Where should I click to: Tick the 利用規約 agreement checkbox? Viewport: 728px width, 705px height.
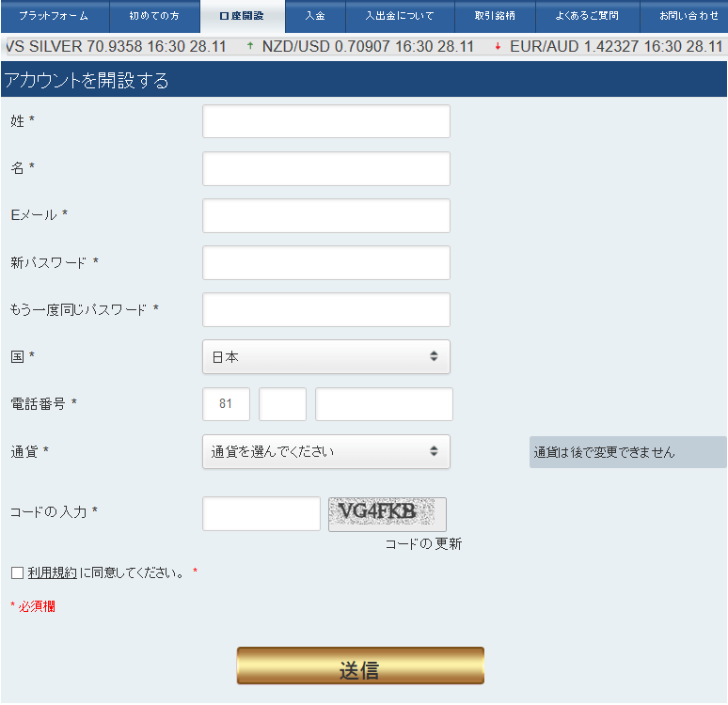pyautogui.click(x=17, y=572)
